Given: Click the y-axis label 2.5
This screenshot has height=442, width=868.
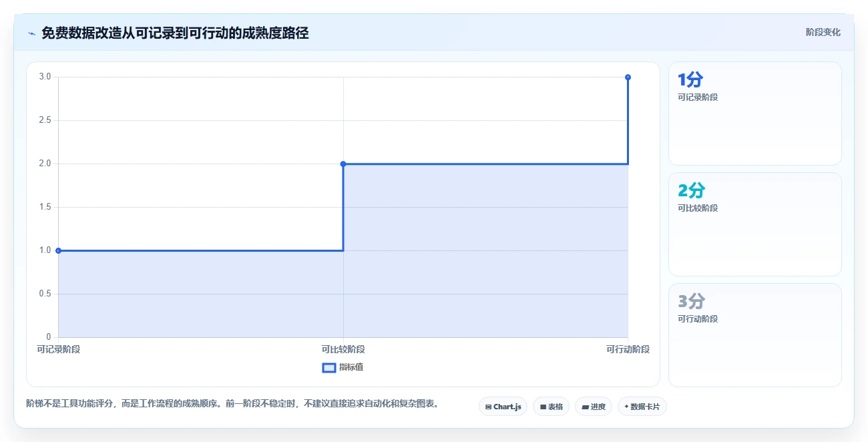Looking at the screenshot, I should (x=45, y=120).
